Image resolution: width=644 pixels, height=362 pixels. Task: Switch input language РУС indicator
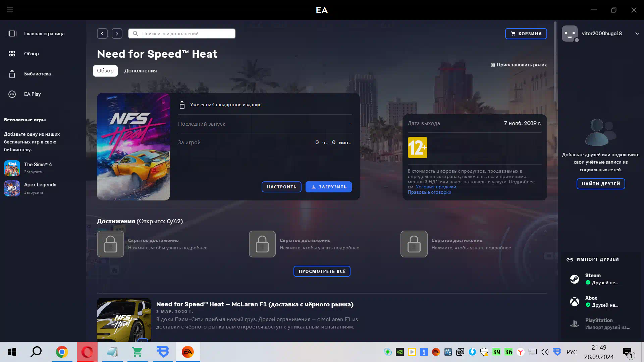572,352
